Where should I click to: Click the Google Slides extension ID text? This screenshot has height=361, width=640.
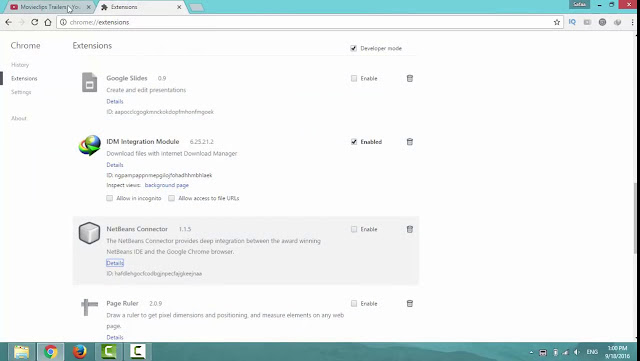[x=160, y=112]
